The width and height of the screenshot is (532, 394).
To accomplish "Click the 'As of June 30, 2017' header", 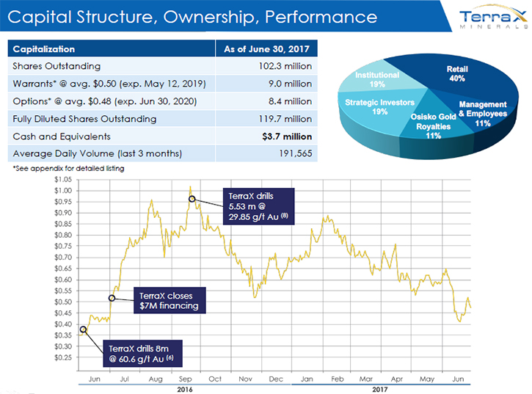I will 266,49.
